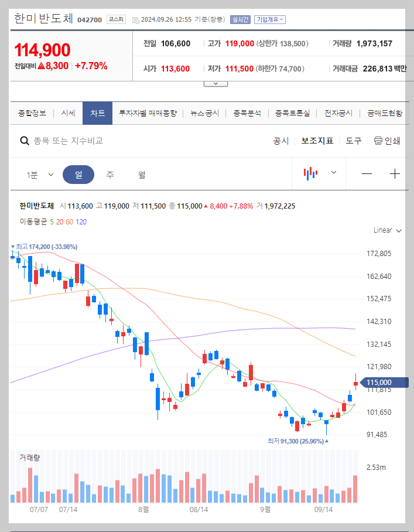Screen dimensions: 414x532
Task: Zoom out of the chart with the minus icon
Action: (x=368, y=174)
